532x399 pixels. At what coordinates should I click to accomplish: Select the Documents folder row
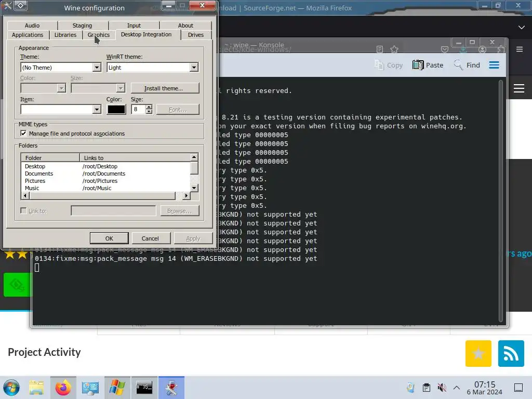(x=105, y=174)
